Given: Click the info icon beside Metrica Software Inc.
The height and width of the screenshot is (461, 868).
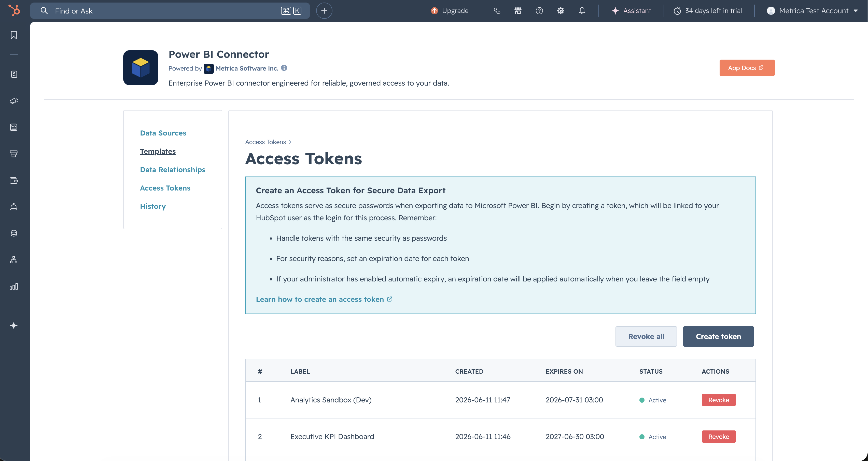Looking at the screenshot, I should coord(284,68).
